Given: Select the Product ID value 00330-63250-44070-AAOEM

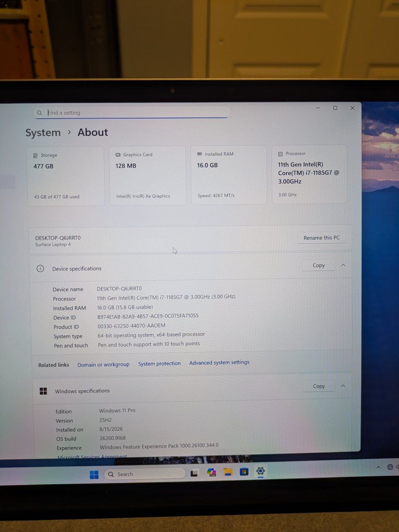Looking at the screenshot, I should (131, 326).
